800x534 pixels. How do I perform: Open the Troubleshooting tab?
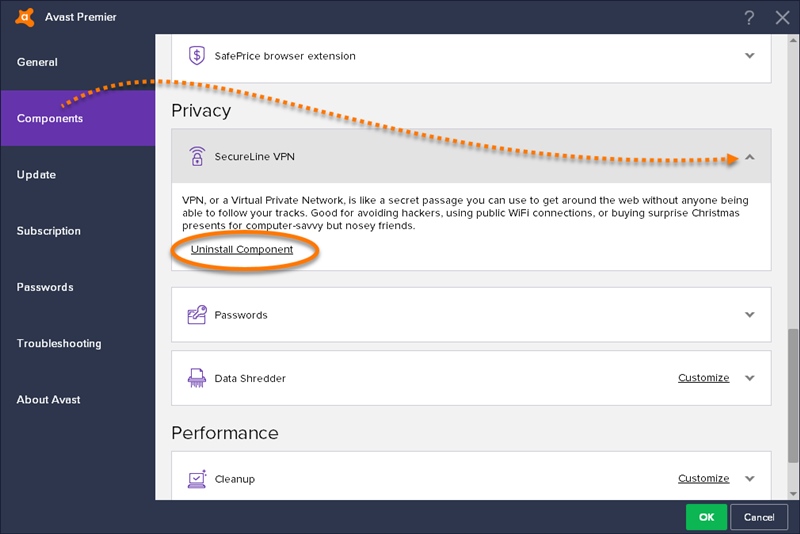(x=78, y=343)
